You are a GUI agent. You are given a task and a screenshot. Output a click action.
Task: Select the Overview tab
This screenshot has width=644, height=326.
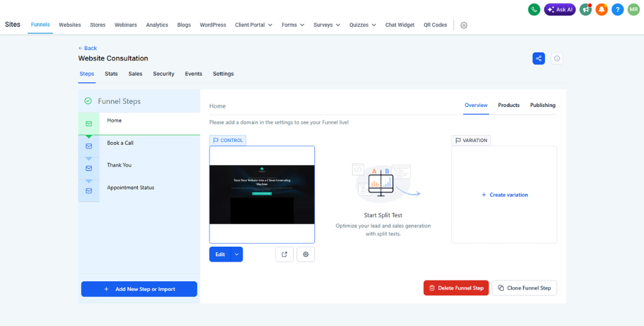[476, 105]
